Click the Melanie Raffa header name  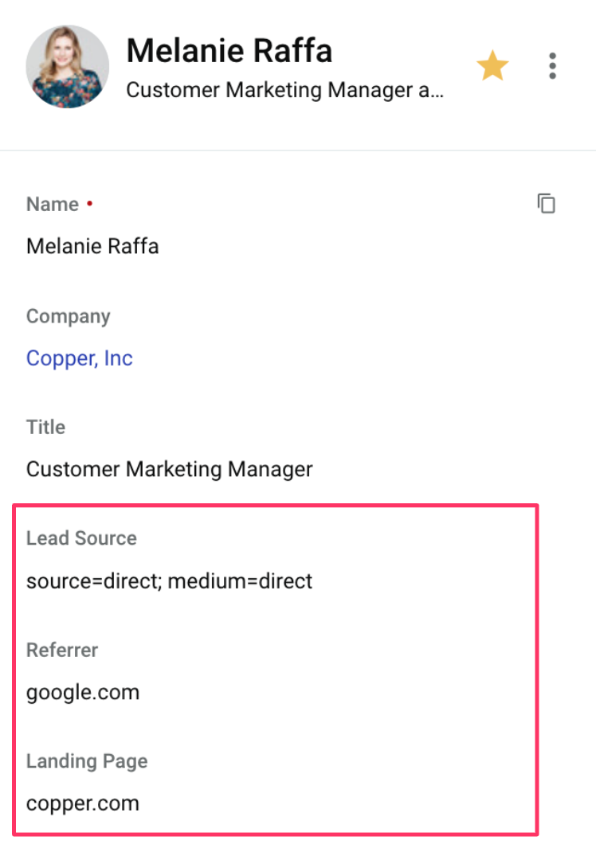pos(229,50)
